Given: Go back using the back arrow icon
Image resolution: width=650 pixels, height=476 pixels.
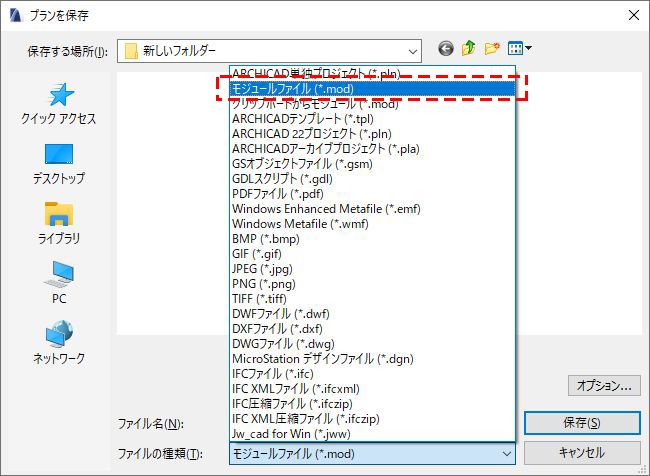Looking at the screenshot, I should pyautogui.click(x=446, y=49).
